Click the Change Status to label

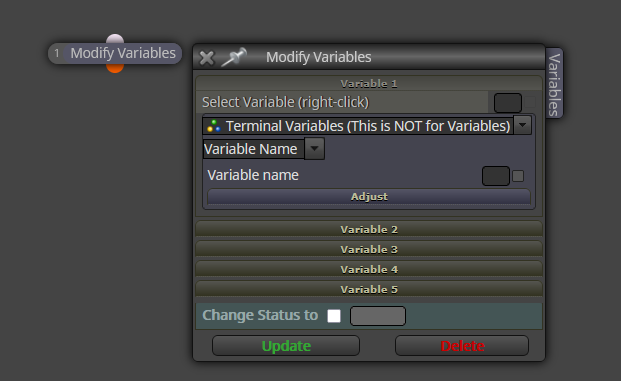click(x=260, y=315)
